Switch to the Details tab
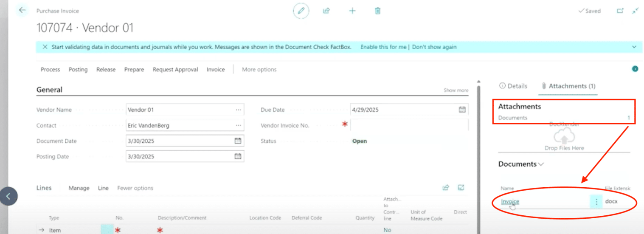 [513, 86]
